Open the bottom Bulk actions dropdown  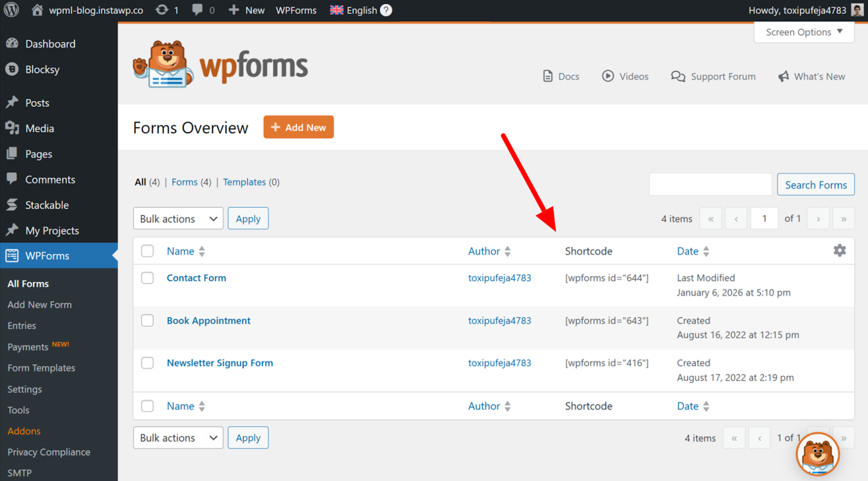click(178, 438)
